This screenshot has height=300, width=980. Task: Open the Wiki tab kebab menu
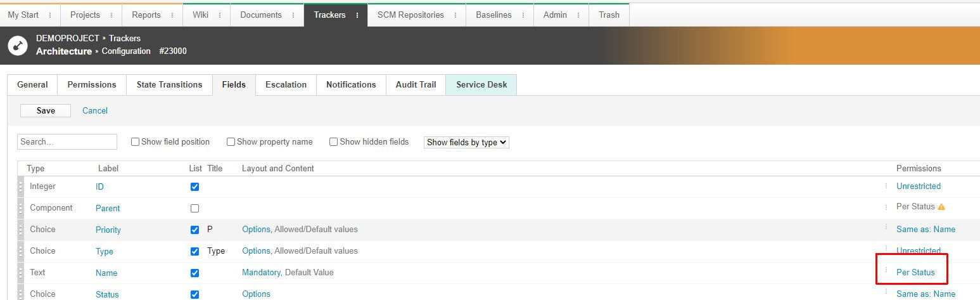coord(220,15)
